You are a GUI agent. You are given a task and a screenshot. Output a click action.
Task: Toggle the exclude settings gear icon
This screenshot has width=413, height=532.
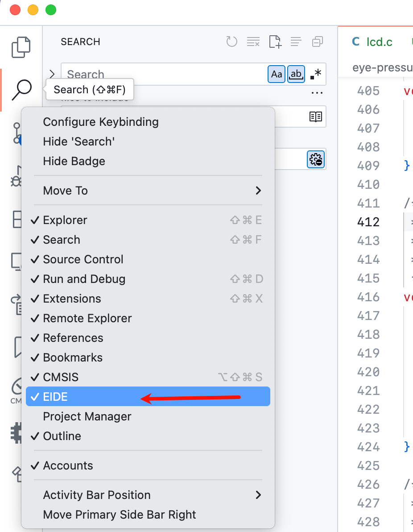pos(316,159)
